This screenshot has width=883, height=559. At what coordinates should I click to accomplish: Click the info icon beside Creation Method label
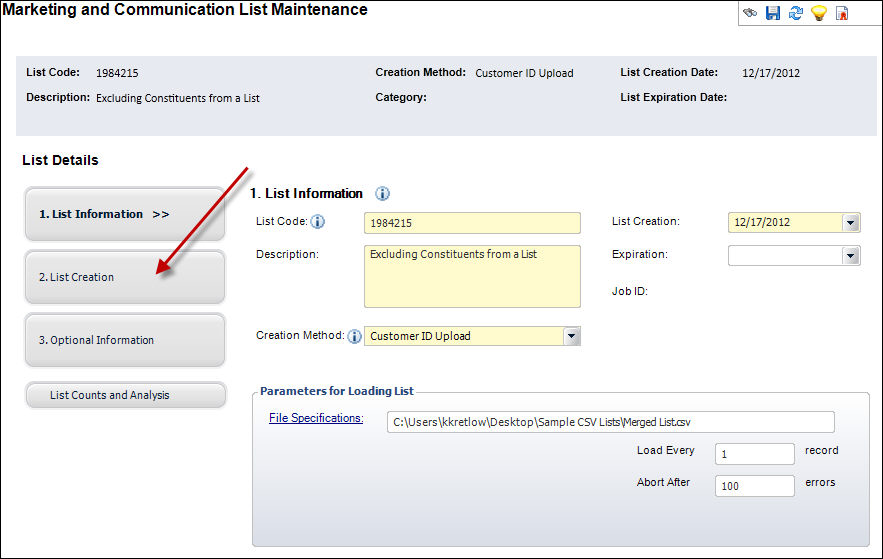tap(354, 337)
